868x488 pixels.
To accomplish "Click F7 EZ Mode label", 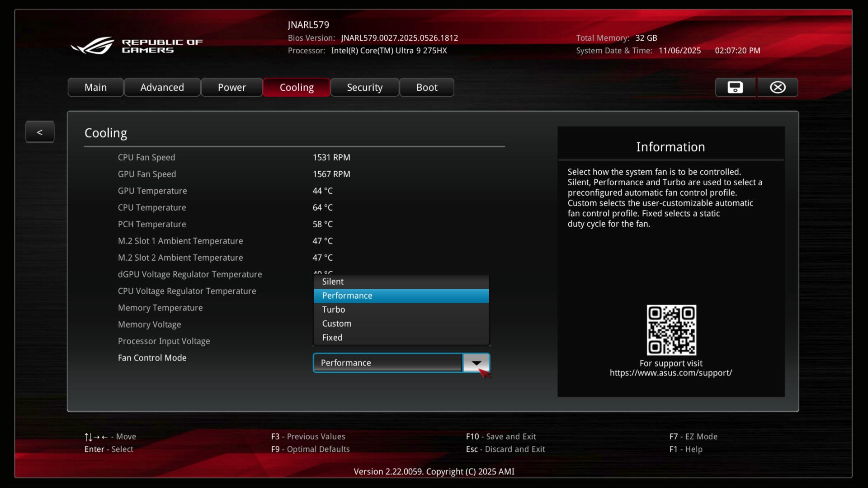I will (x=693, y=436).
